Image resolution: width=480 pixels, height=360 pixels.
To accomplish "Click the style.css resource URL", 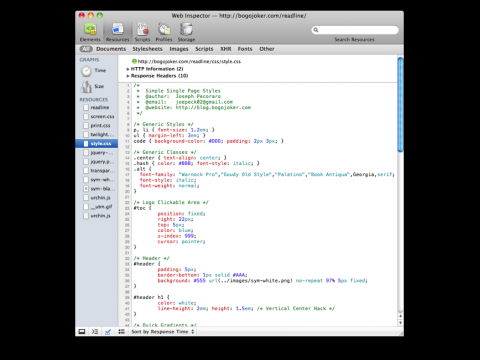I will click(189, 61).
